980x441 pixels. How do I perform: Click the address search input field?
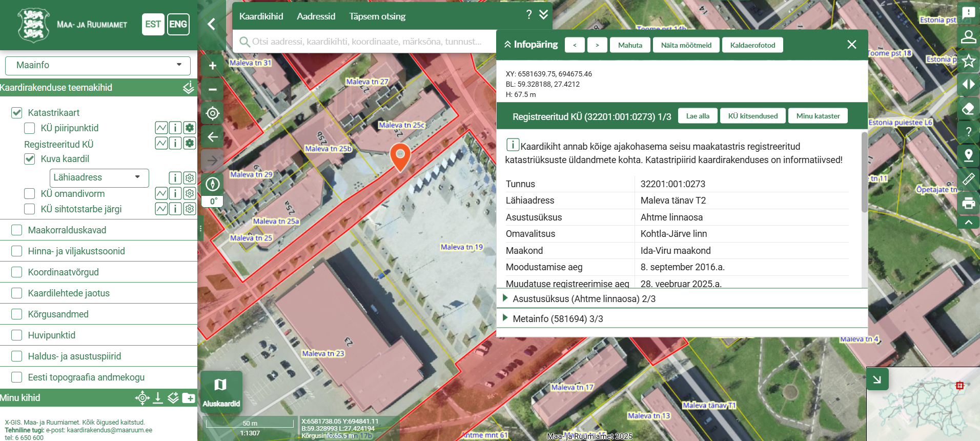click(x=366, y=42)
